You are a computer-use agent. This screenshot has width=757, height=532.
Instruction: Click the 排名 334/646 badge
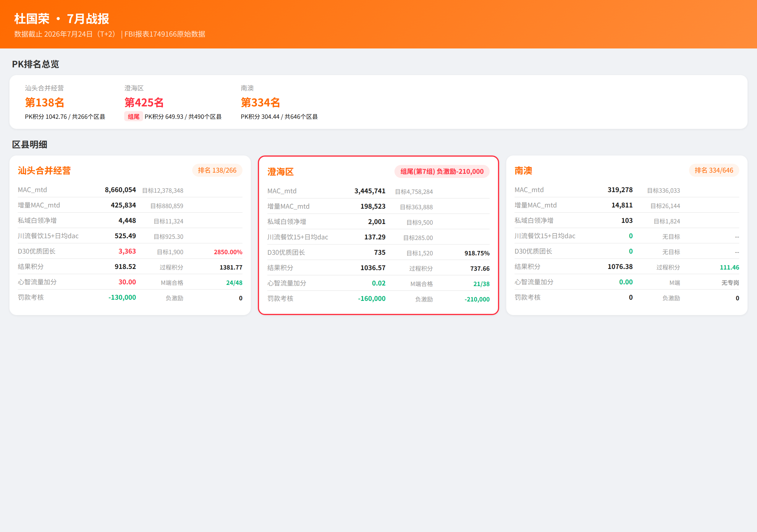[x=714, y=171]
